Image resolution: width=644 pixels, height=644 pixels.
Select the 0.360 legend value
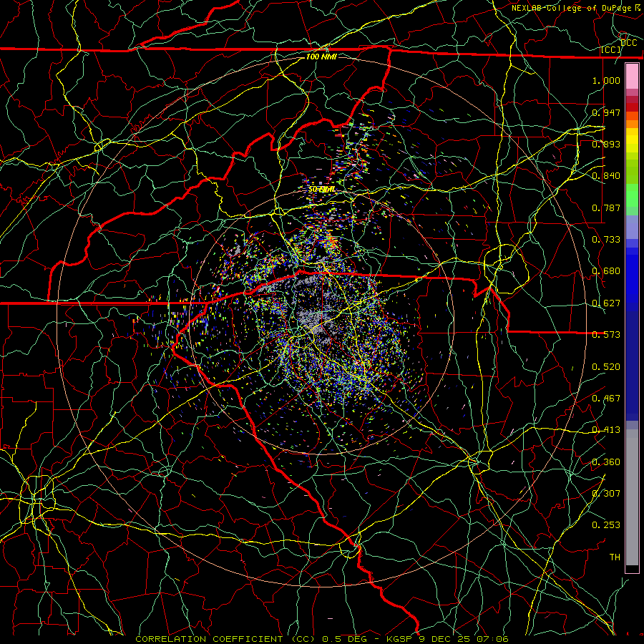[606, 462]
